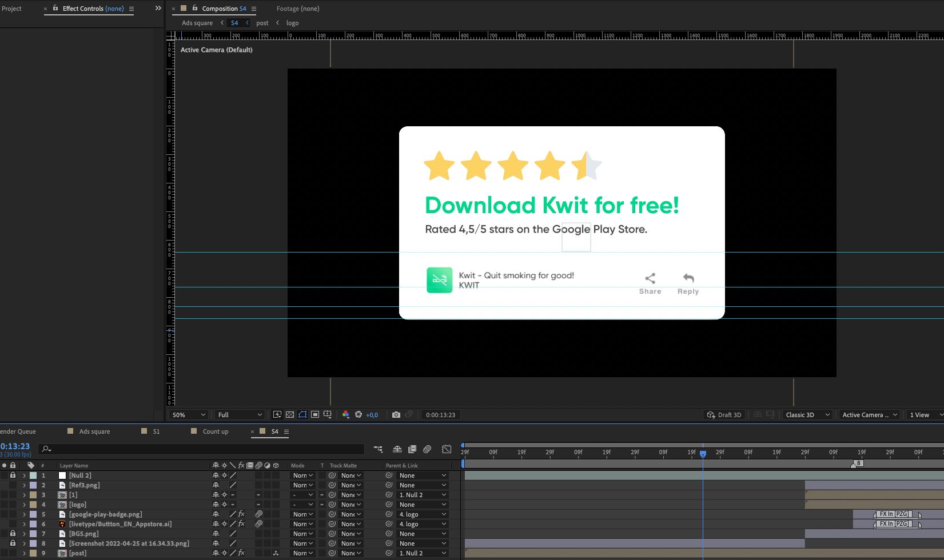Viewport: 944px width, 560px height.
Task: Unlock the Null 2 layer
Action: point(13,475)
